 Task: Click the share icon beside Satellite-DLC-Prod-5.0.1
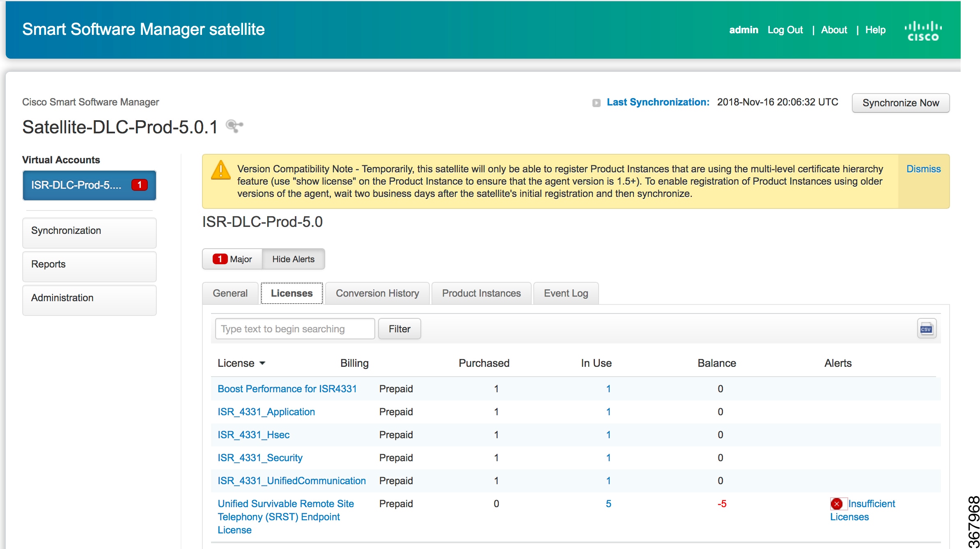click(234, 126)
